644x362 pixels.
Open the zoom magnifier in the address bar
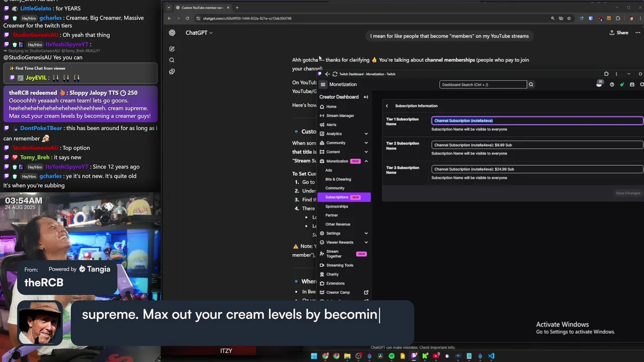pos(553,19)
